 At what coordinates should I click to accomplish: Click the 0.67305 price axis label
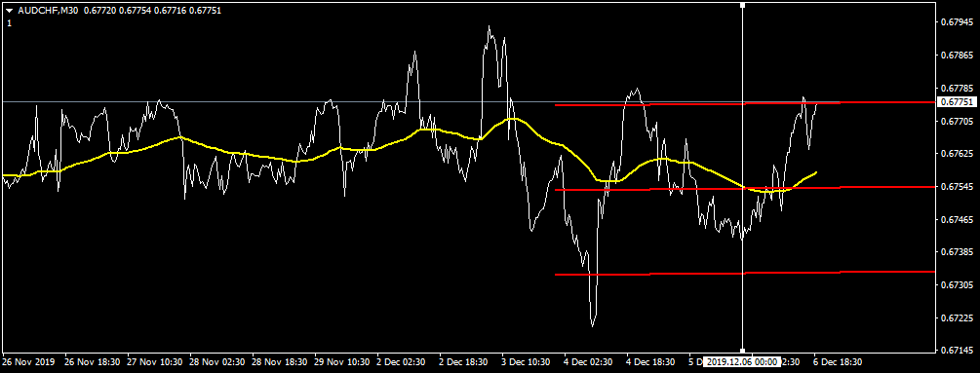coord(957,285)
